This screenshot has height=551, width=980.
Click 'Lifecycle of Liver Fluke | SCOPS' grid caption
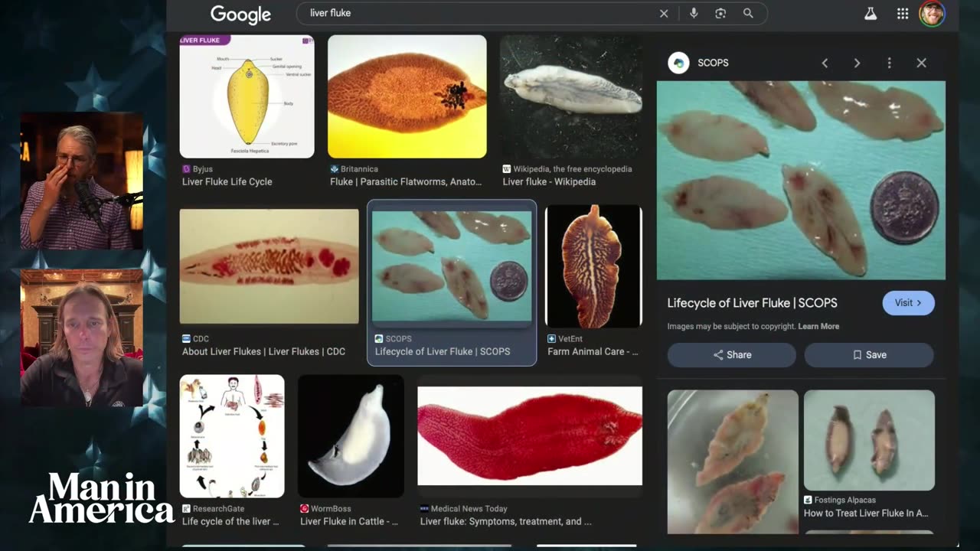tap(443, 352)
